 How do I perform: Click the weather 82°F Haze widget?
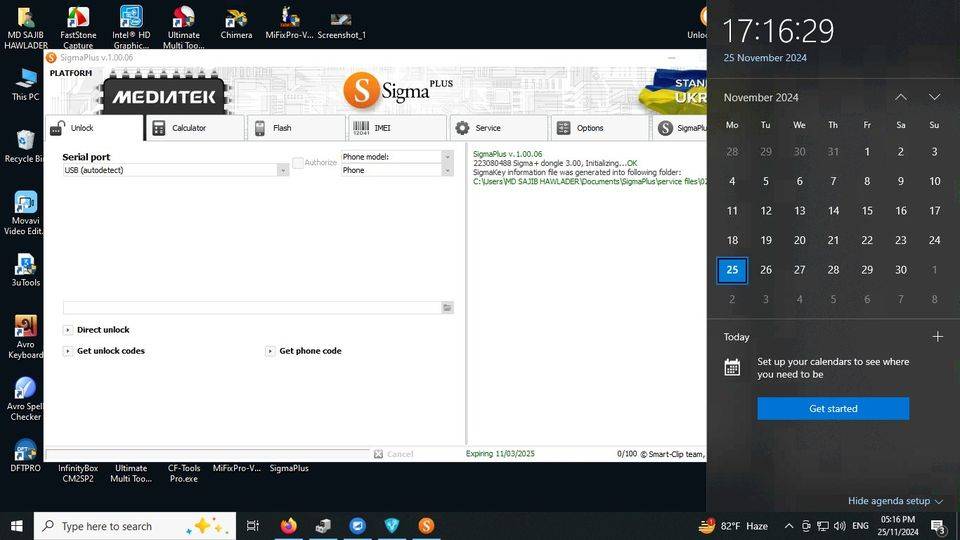coord(733,526)
